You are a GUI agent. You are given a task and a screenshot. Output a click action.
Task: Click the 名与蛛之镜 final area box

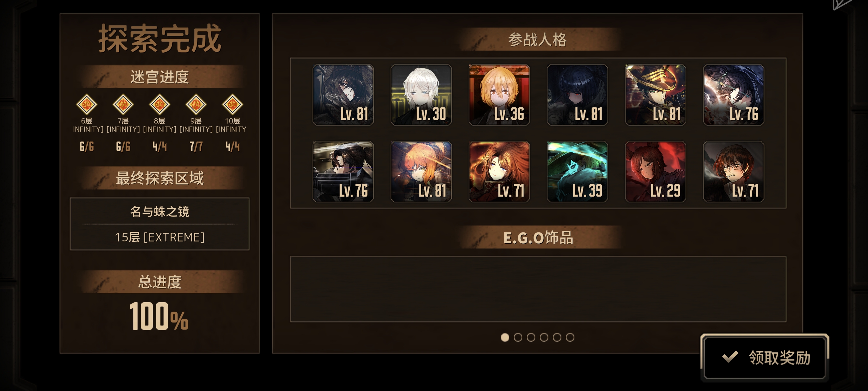159,224
